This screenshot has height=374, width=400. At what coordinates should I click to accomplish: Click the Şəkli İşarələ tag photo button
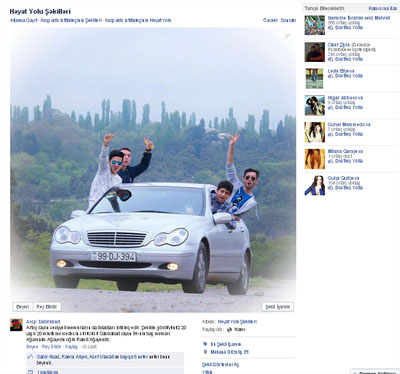tap(278, 307)
